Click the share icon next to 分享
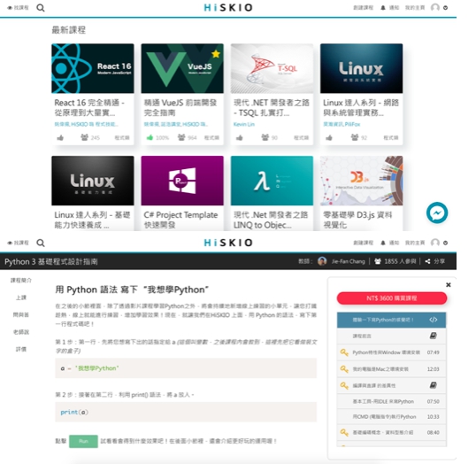 point(427,261)
